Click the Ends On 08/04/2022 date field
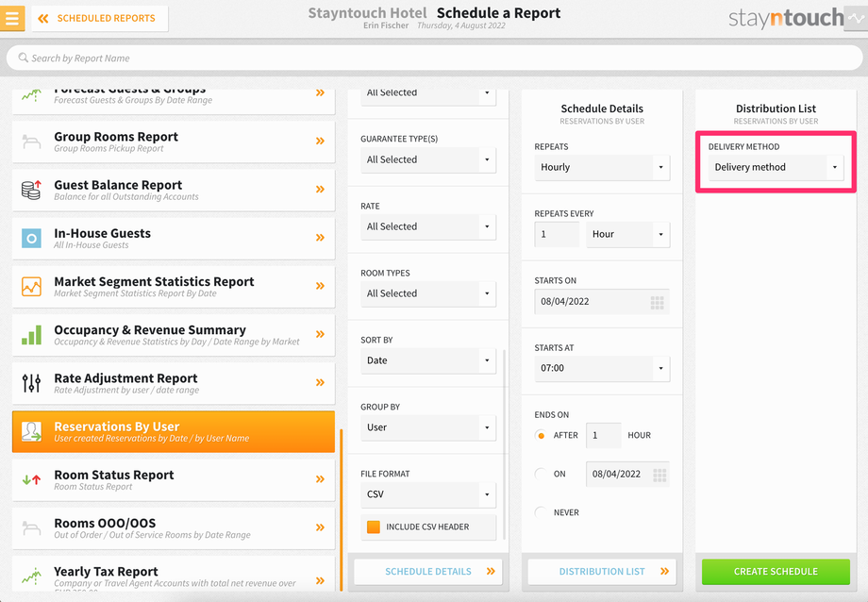Screen dimensions: 868x602 [x=627, y=474]
